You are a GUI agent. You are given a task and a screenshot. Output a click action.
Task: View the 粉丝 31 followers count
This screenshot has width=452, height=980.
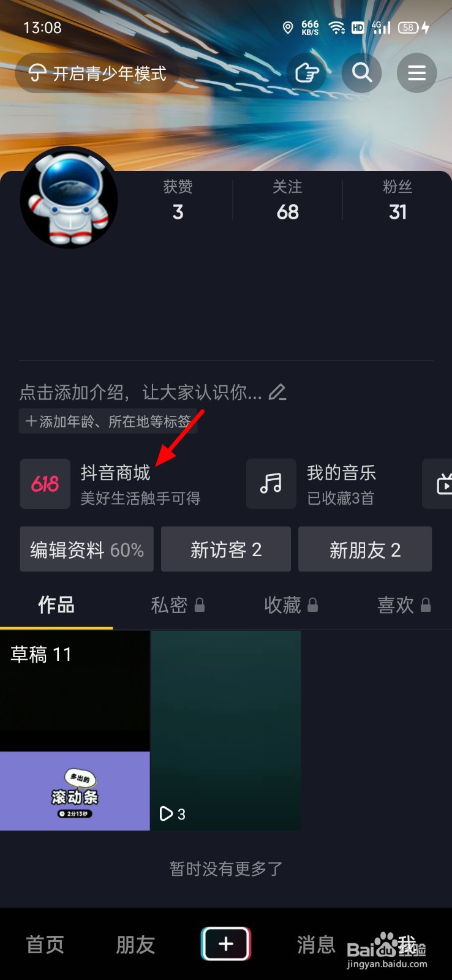pyautogui.click(x=397, y=200)
